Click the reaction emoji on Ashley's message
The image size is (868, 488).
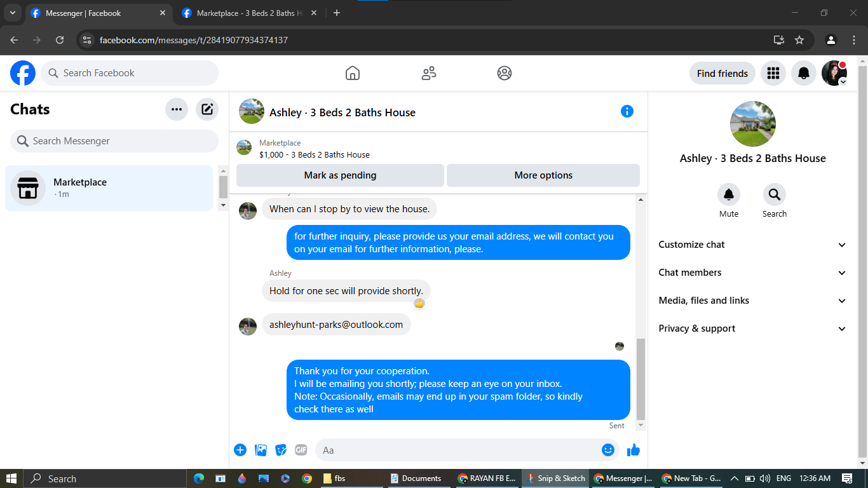point(419,303)
